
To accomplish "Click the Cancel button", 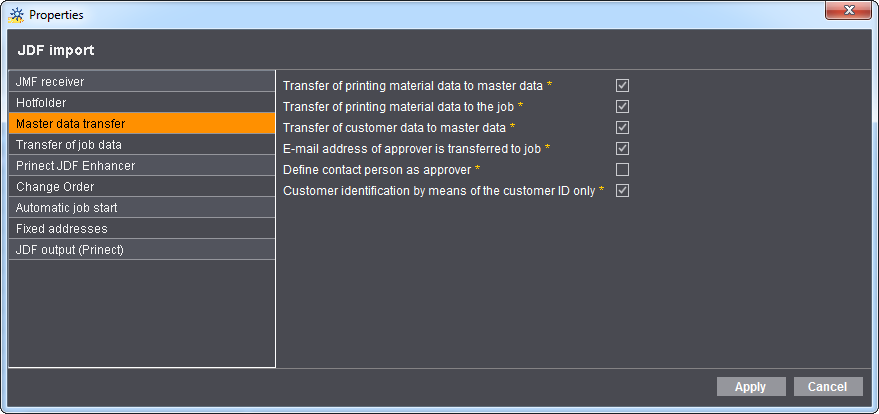I will [x=827, y=387].
